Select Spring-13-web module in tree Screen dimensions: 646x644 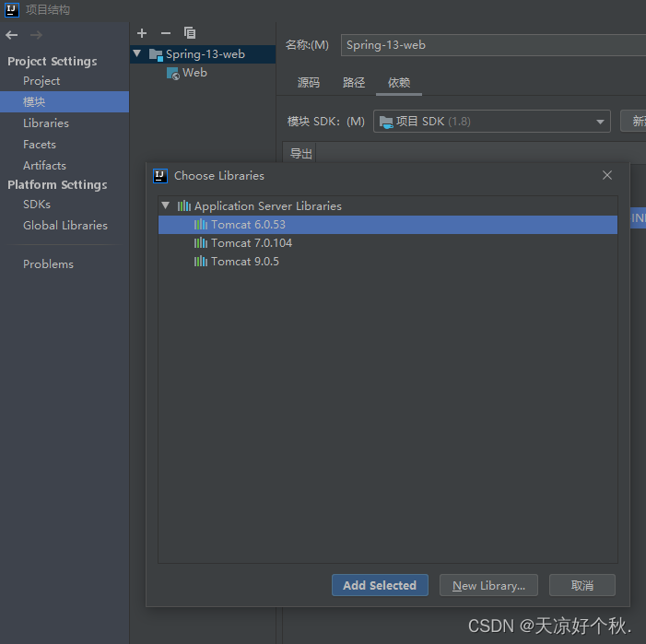click(x=203, y=54)
